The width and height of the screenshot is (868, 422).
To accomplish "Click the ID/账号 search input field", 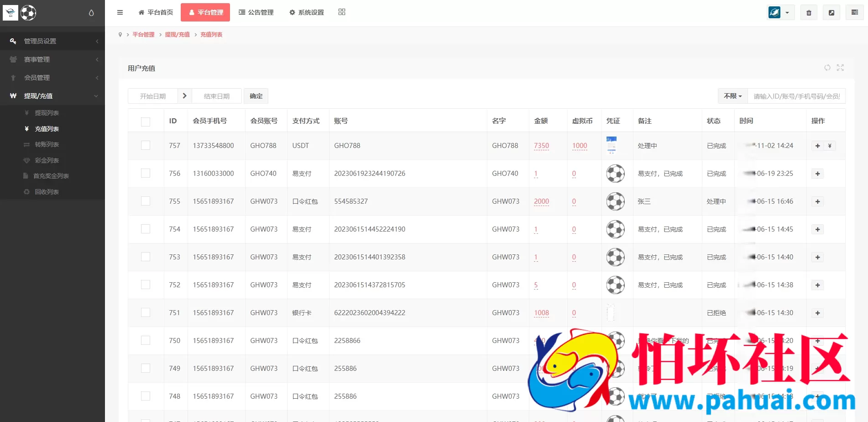I will pos(796,96).
